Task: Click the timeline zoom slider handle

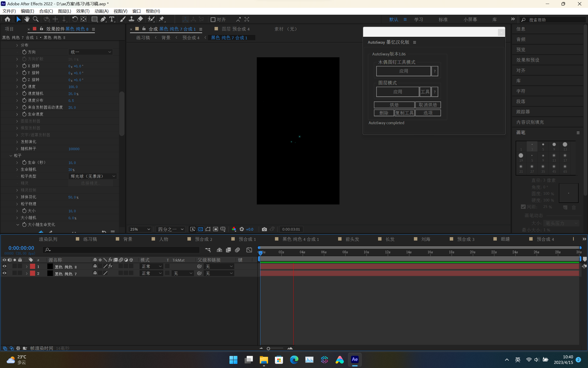Action: click(268, 348)
